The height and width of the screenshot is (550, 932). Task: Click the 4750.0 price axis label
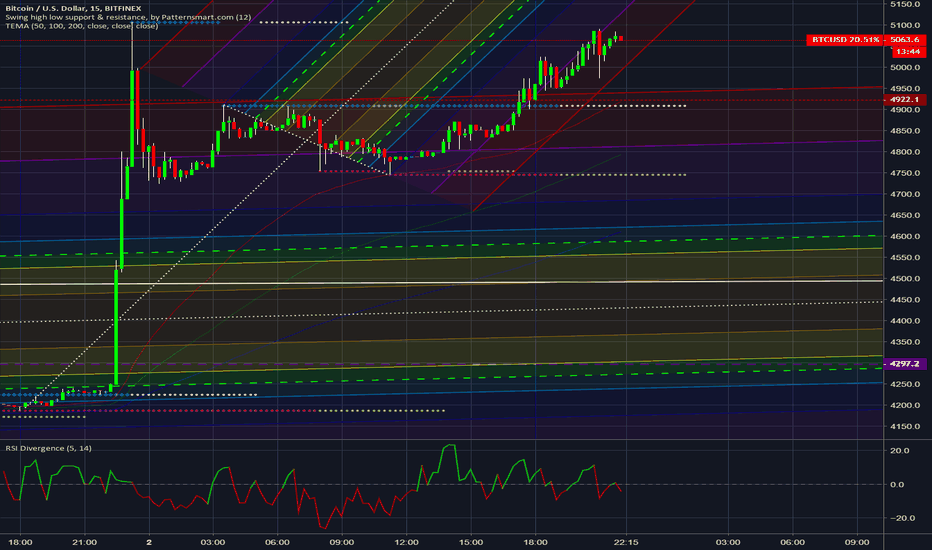click(x=905, y=173)
